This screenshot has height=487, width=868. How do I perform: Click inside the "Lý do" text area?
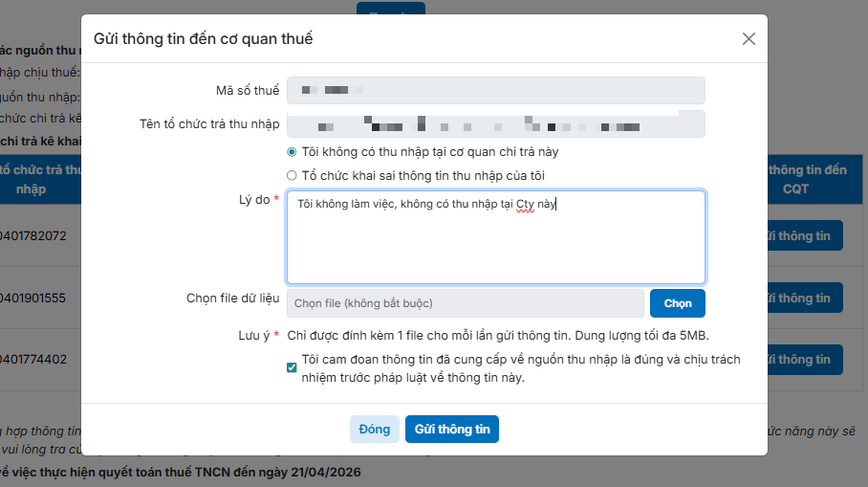pyautogui.click(x=495, y=249)
